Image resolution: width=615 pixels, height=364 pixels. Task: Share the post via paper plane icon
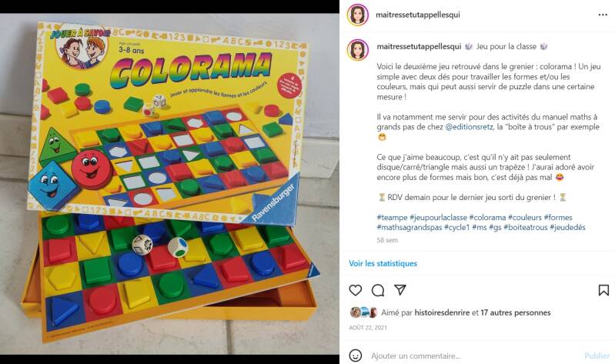pyautogui.click(x=399, y=290)
